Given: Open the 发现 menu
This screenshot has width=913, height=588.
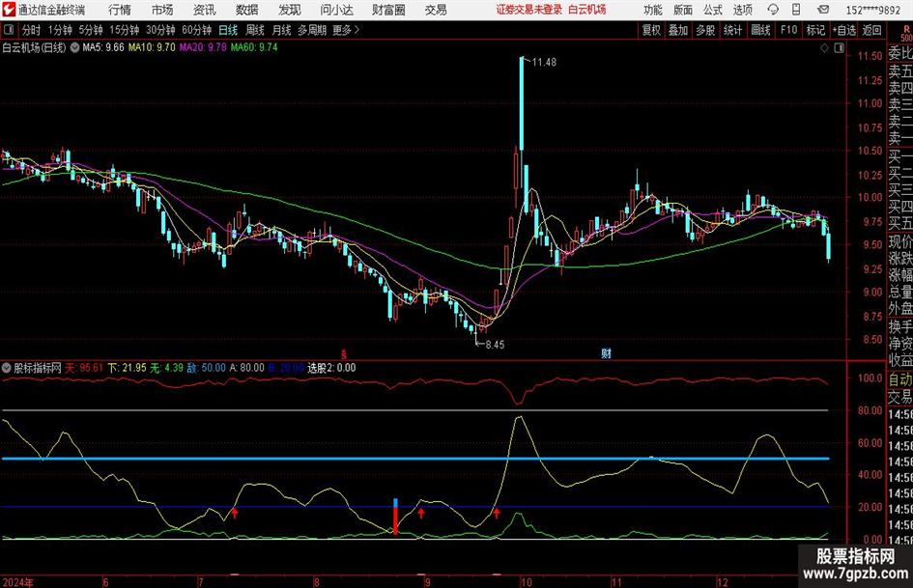Looking at the screenshot, I should 290,10.
